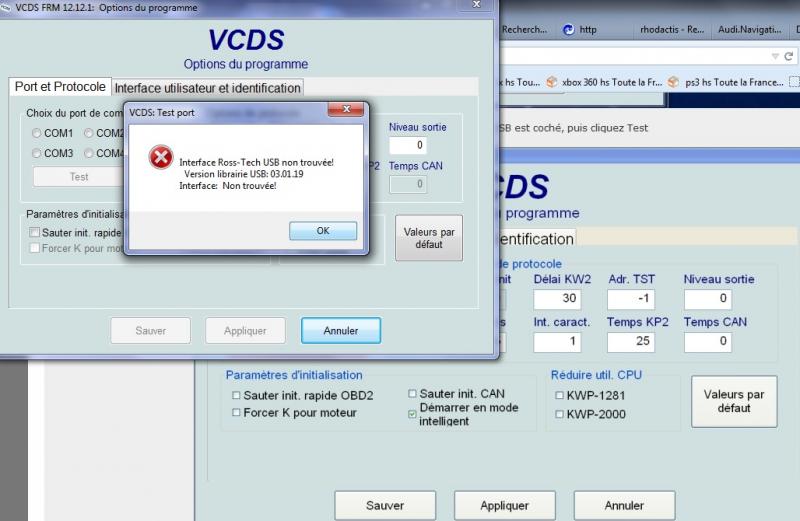Toggle Sauter init. CAN checkbox

click(412, 393)
